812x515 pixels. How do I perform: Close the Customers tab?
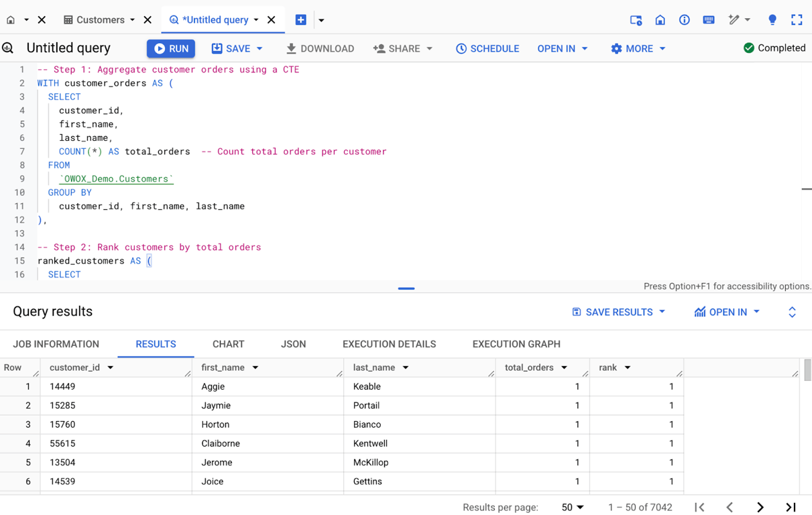pos(148,20)
